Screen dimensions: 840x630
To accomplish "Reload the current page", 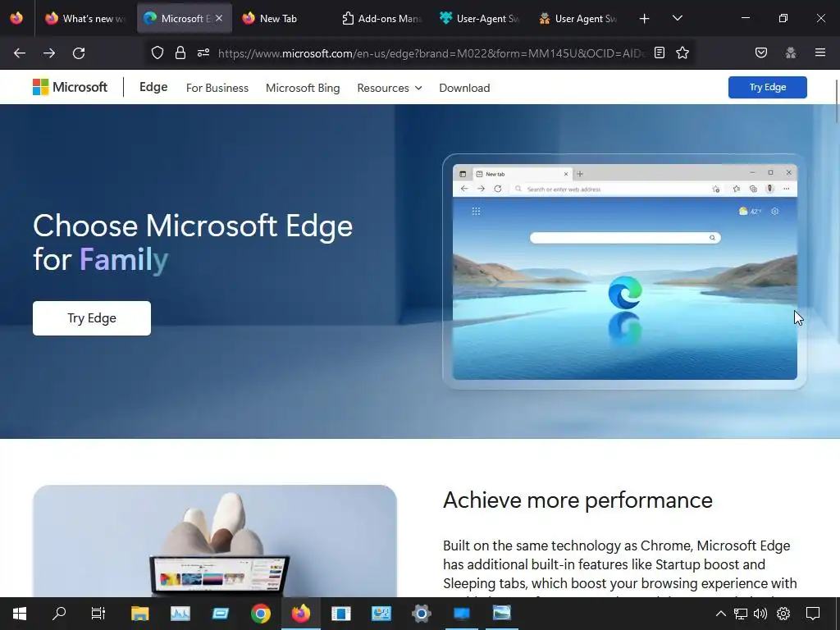I will [79, 53].
